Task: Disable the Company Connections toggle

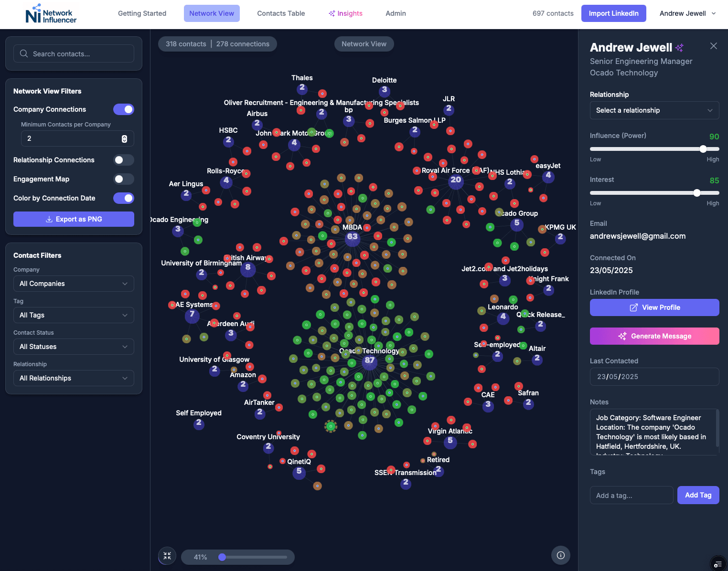Action: pos(124,109)
